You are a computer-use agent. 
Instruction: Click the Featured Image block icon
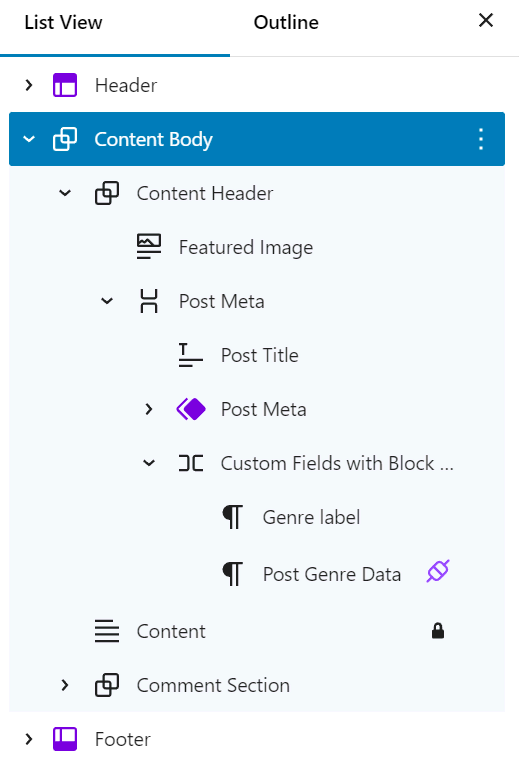point(149,247)
